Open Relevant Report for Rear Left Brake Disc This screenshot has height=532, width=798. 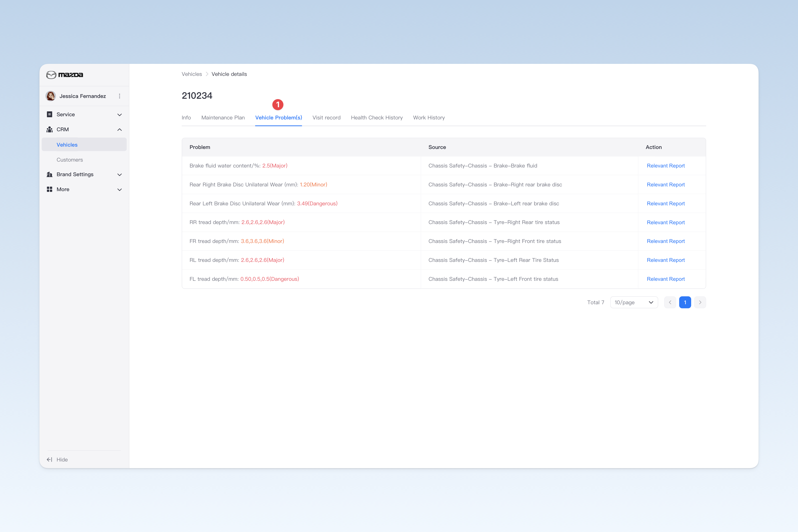click(x=666, y=204)
